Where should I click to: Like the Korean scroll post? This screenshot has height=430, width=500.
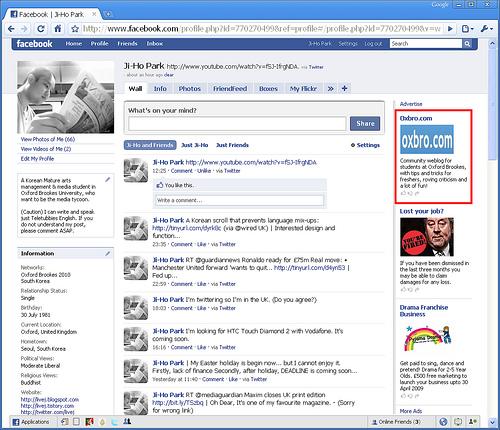coord(201,244)
